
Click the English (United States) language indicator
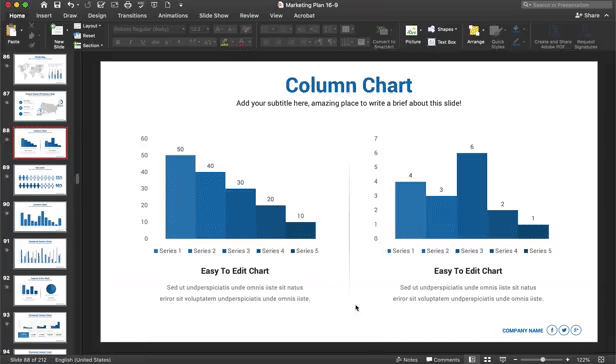(83, 360)
